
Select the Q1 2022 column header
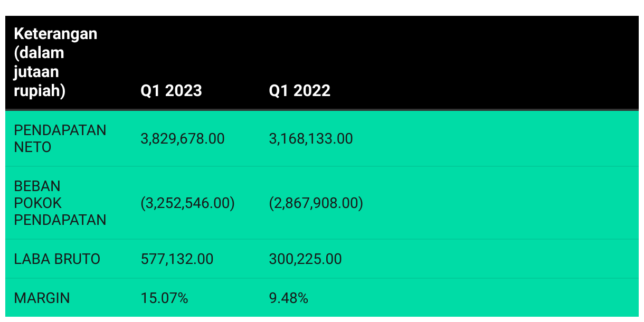[x=299, y=91]
